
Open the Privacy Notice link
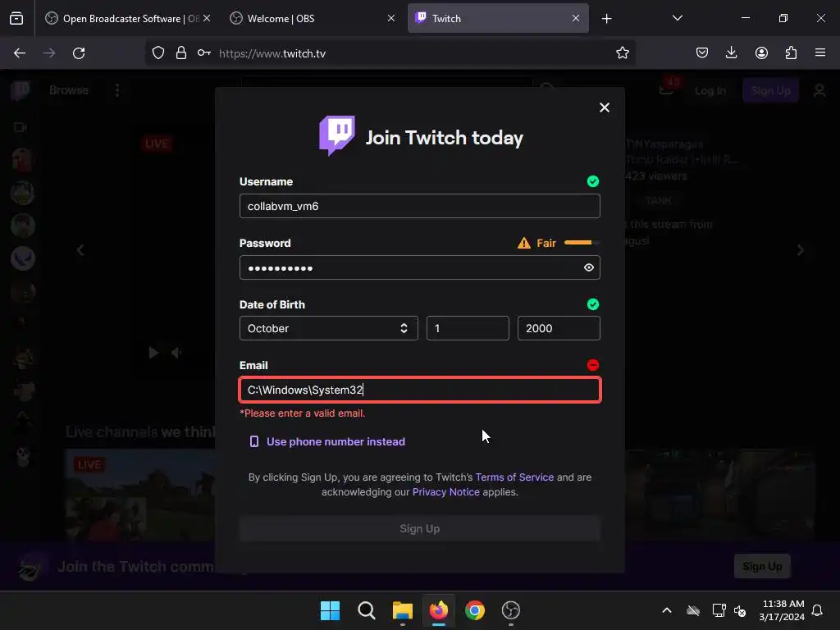coord(445,492)
